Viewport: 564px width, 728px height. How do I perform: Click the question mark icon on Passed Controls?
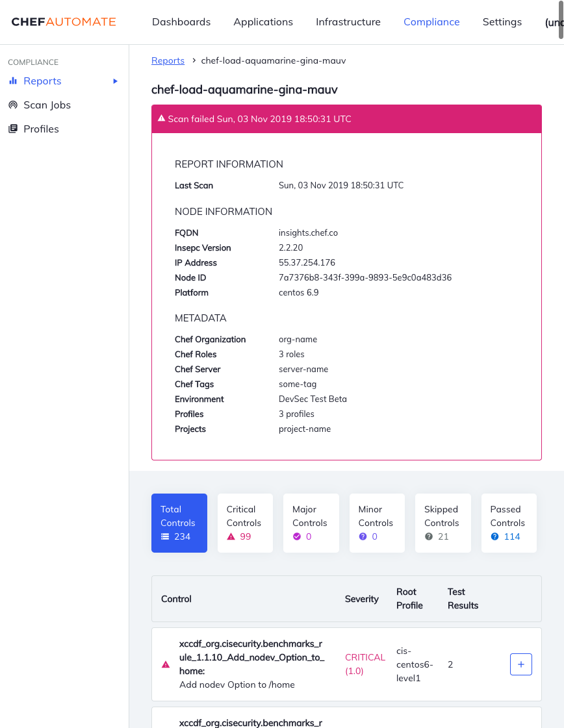[496, 536]
